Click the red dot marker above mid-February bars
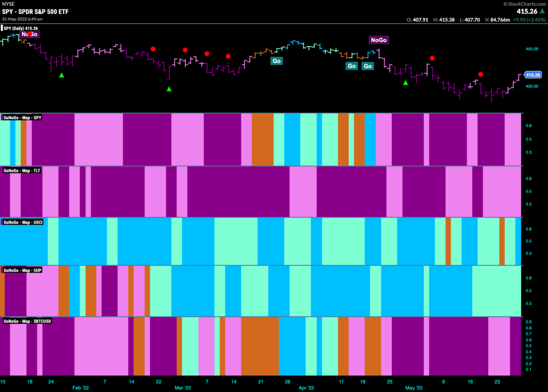 pos(153,49)
